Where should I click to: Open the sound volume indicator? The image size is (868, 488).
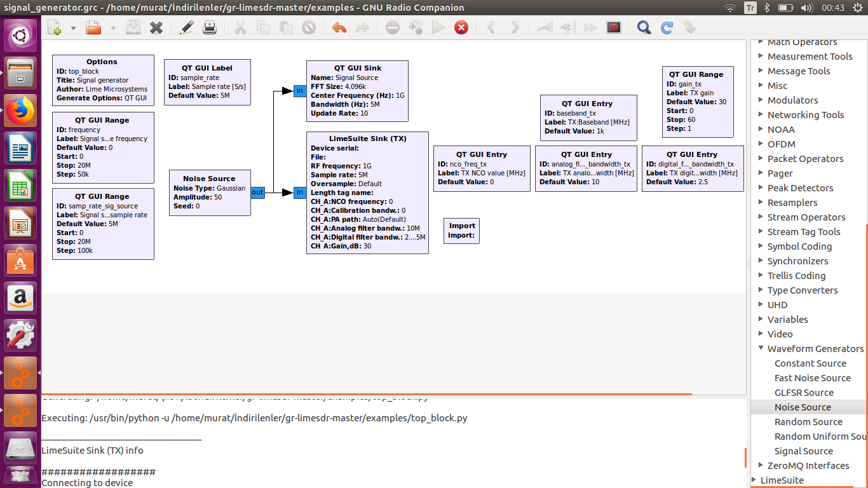point(807,8)
